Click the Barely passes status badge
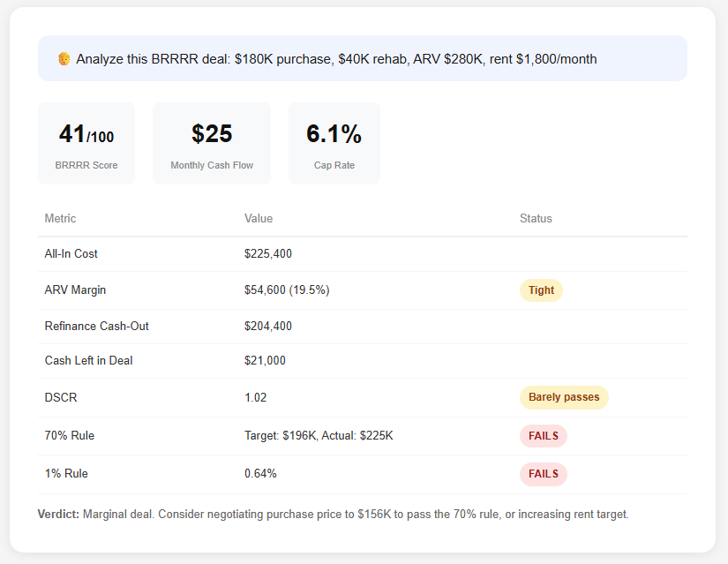This screenshot has height=564, width=728. [x=564, y=397]
